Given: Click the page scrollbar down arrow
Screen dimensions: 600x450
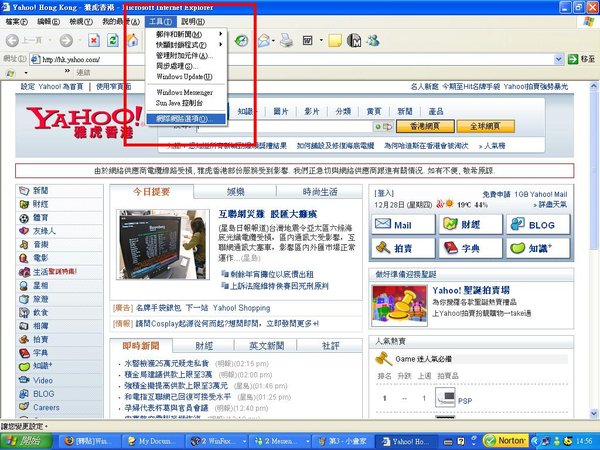Looking at the screenshot, I should click(x=593, y=413).
